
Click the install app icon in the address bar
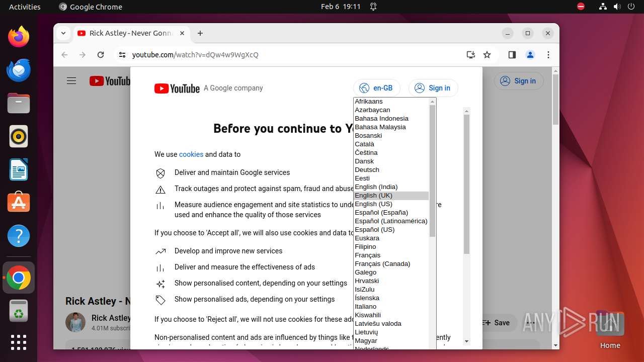pos(471,55)
